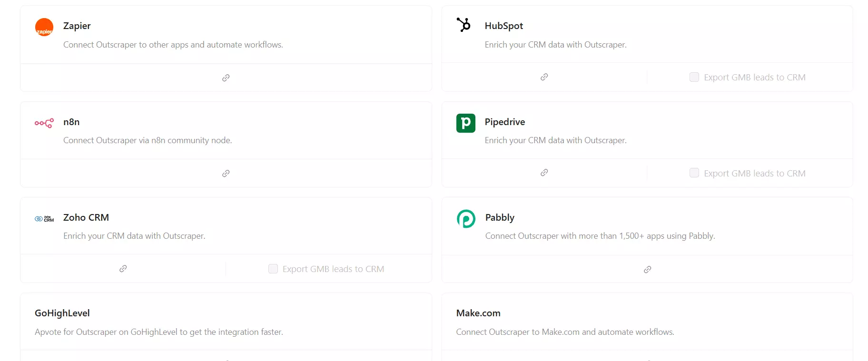The height and width of the screenshot is (361, 868).
Task: Click the Pipedrive green logo icon
Action: click(x=465, y=123)
